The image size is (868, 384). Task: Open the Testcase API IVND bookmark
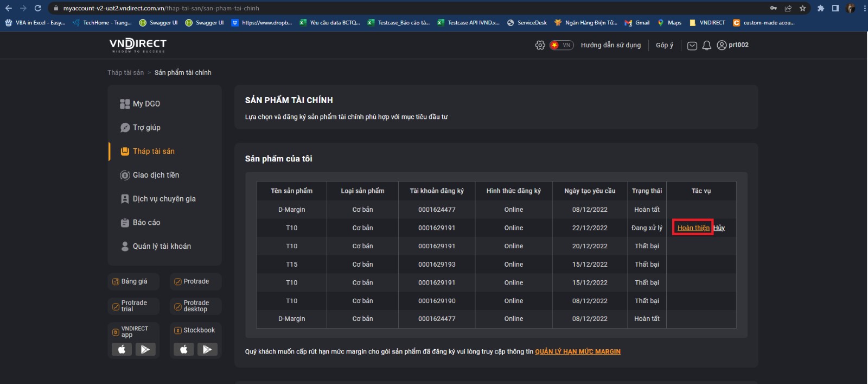(469, 23)
